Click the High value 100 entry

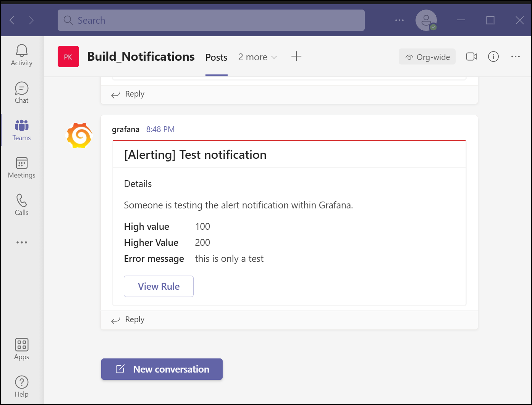click(x=167, y=226)
